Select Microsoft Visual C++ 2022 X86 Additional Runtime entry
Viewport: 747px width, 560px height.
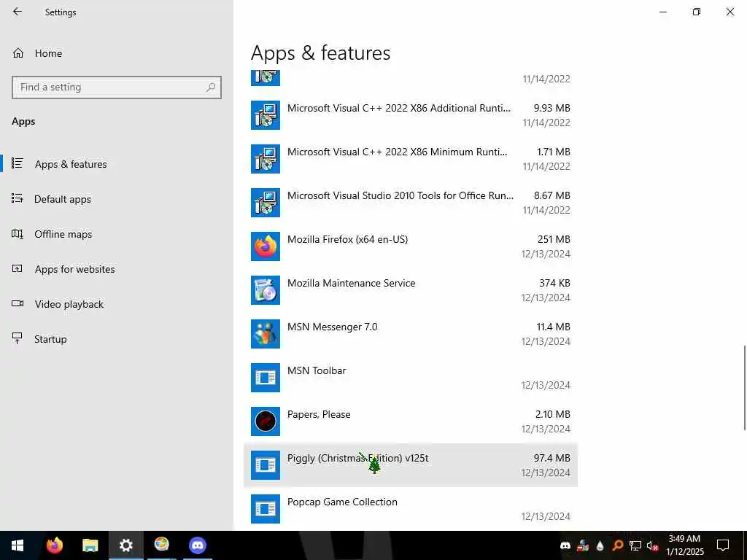pos(411,115)
